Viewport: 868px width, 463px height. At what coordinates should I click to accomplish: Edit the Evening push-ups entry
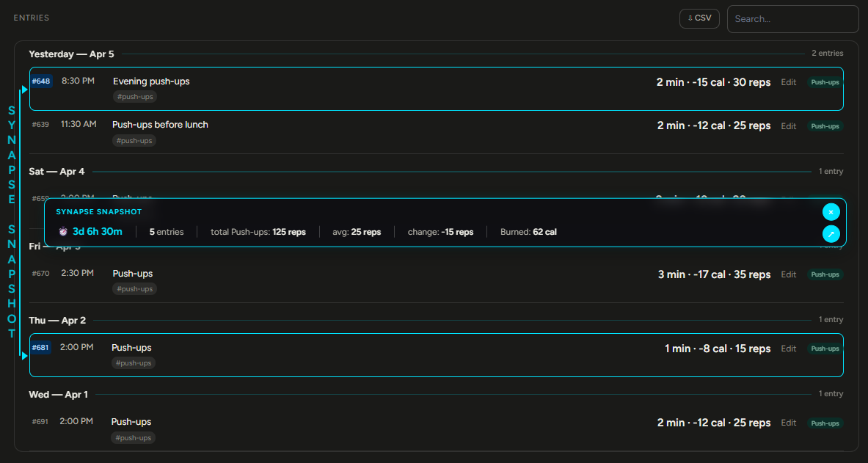(x=788, y=82)
